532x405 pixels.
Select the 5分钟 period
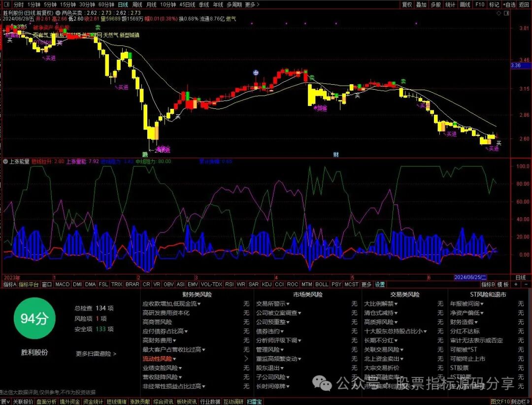pos(50,4)
